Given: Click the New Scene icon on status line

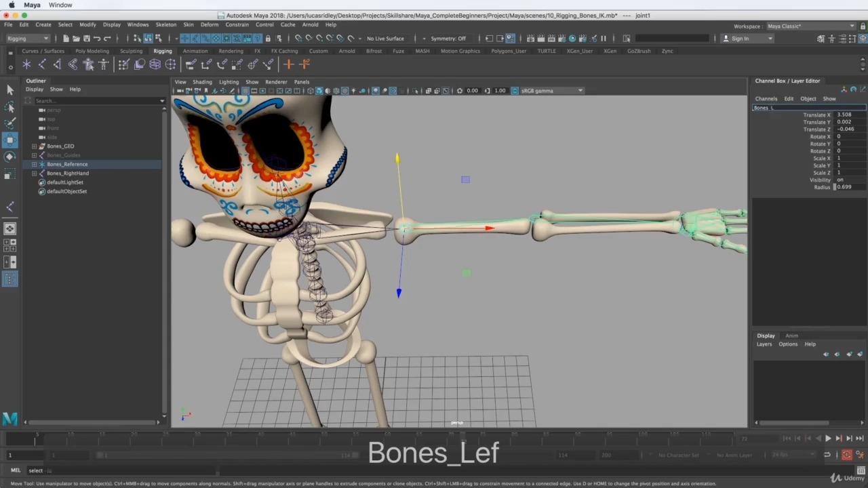Looking at the screenshot, I should (x=66, y=39).
